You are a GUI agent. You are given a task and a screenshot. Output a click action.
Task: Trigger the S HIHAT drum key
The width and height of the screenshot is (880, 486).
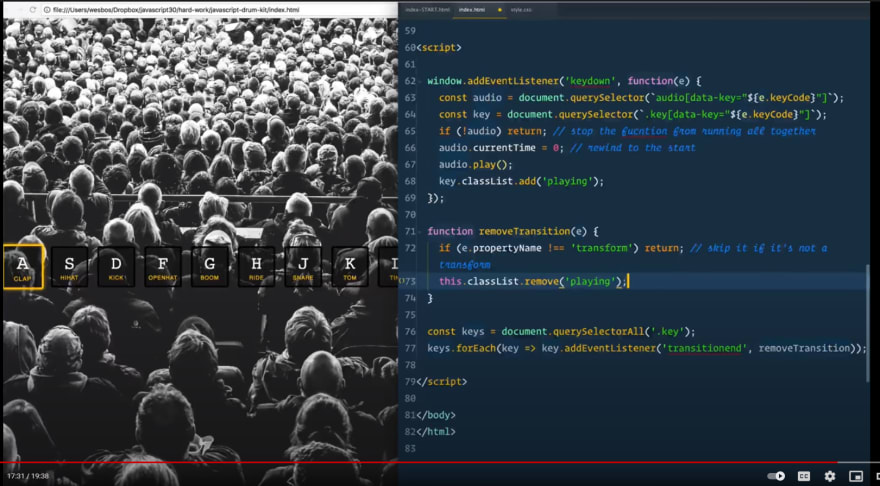(69, 267)
